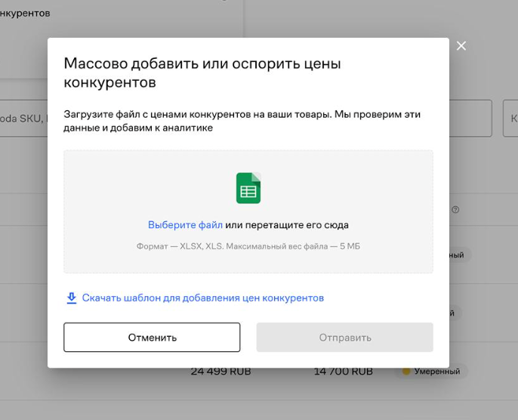This screenshot has width=518, height=420.
Task: Click the yellow dot on Умеренный badge
Action: (406, 371)
